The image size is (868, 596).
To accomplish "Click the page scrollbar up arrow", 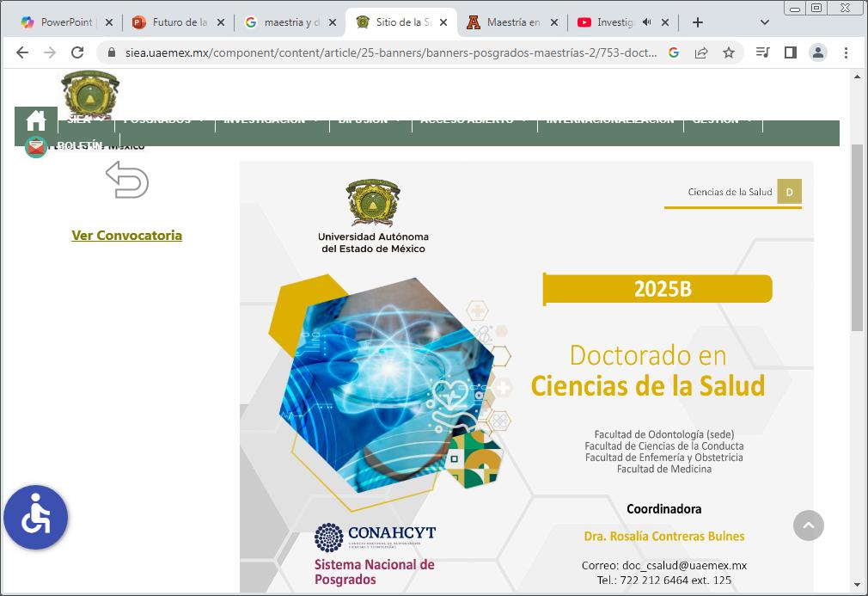I will pyautogui.click(x=858, y=77).
